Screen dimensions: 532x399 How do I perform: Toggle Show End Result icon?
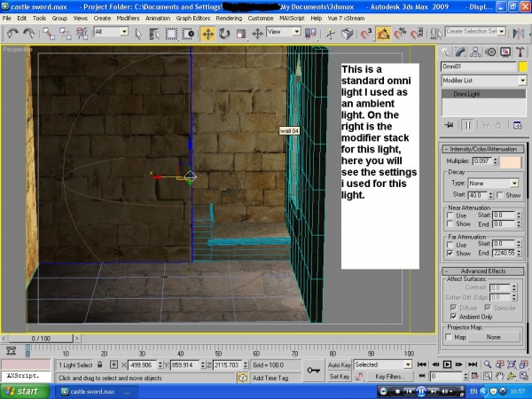(467, 125)
